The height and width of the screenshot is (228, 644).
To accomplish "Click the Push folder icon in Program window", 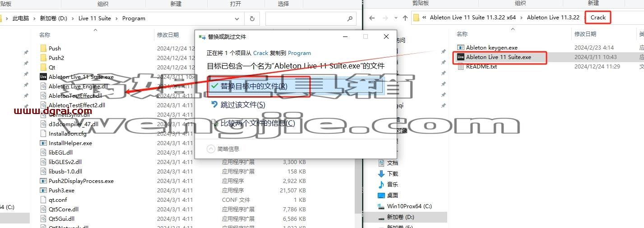I will click(x=43, y=48).
